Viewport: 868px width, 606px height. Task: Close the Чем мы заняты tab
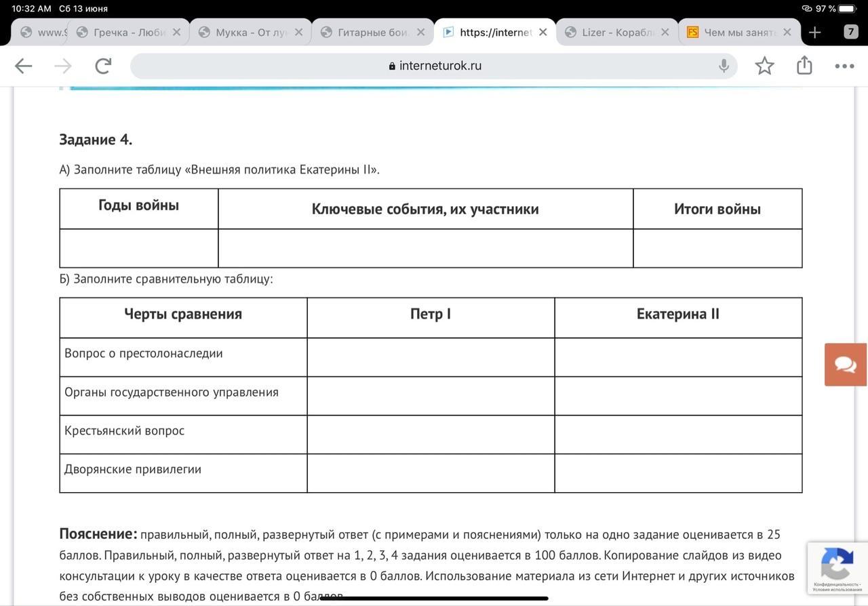point(787,32)
